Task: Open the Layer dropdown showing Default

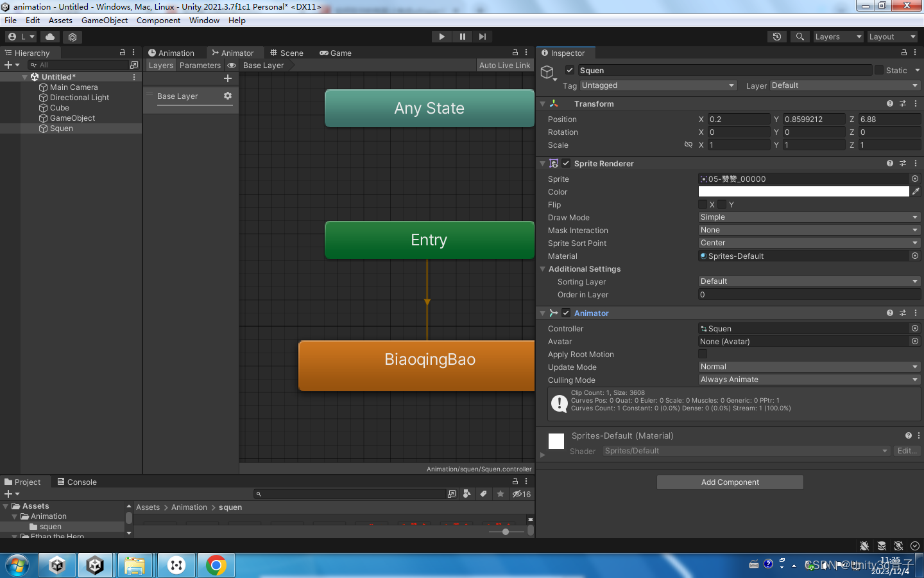Action: (x=845, y=85)
